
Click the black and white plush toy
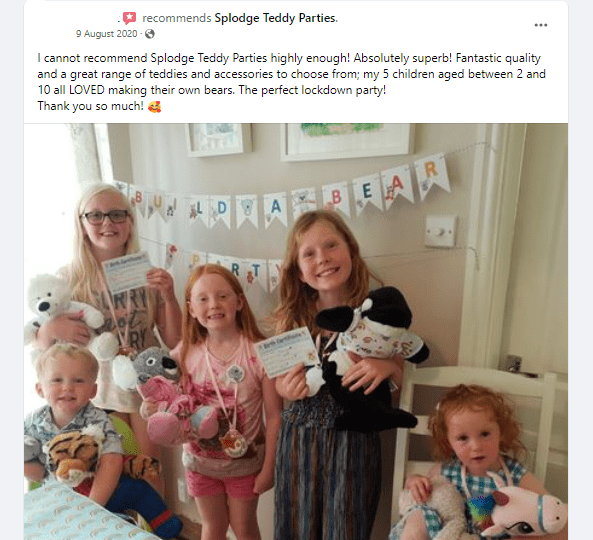tap(373, 355)
